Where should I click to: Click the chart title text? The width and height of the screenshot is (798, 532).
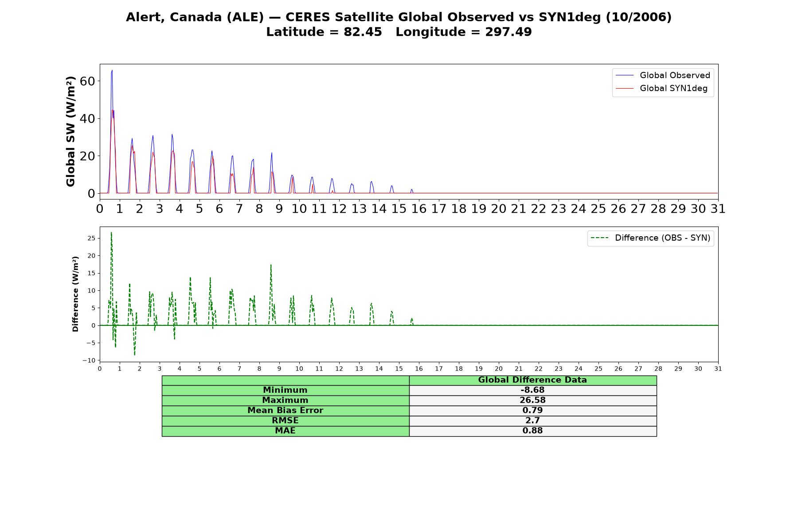click(x=399, y=24)
